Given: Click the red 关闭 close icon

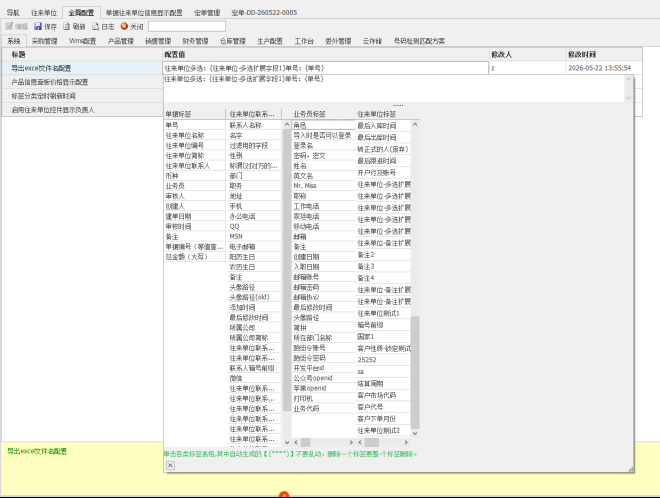Looking at the screenshot, I should tap(124, 26).
